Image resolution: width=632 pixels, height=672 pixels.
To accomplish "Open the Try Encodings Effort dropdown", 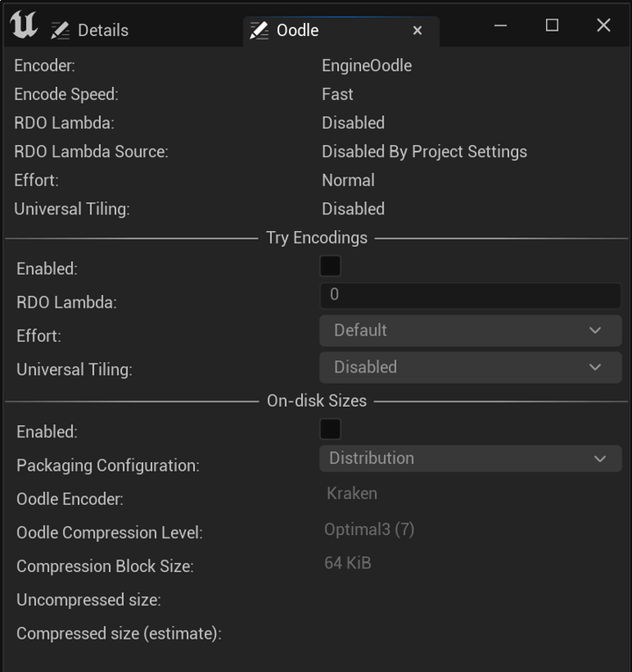I will [x=470, y=331].
